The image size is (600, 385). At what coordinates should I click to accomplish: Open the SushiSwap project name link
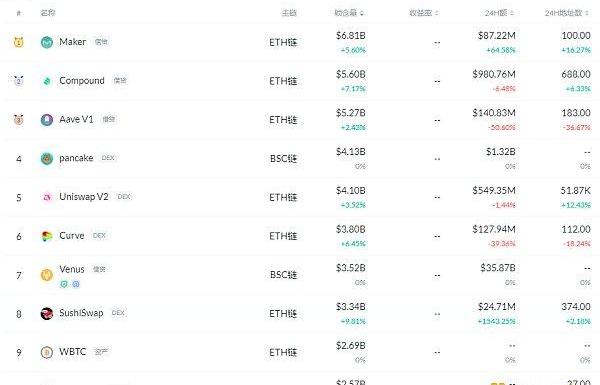[81, 313]
